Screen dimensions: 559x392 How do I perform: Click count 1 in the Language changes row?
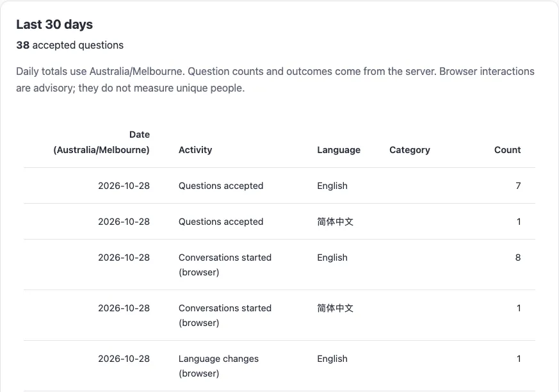pos(519,359)
